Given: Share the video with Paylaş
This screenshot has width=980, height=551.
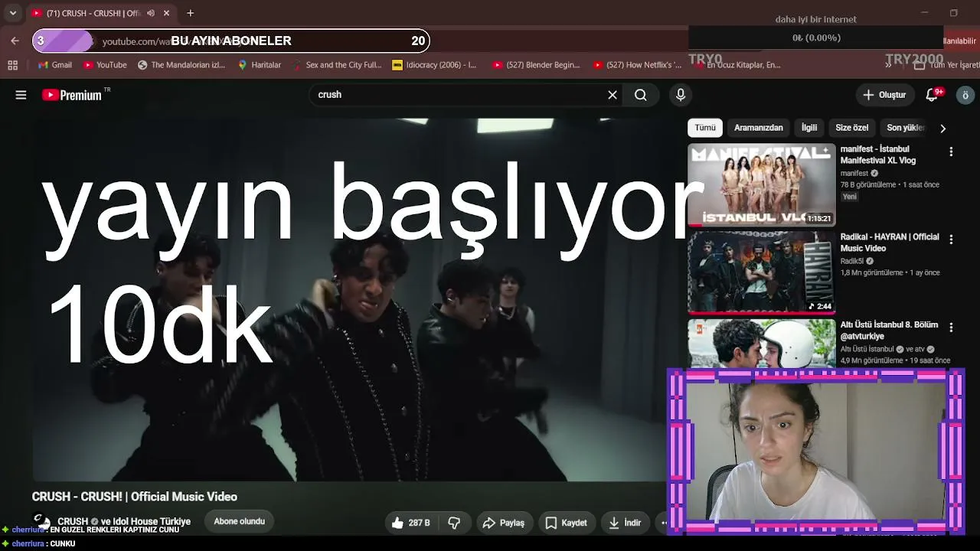Looking at the screenshot, I should coord(504,523).
